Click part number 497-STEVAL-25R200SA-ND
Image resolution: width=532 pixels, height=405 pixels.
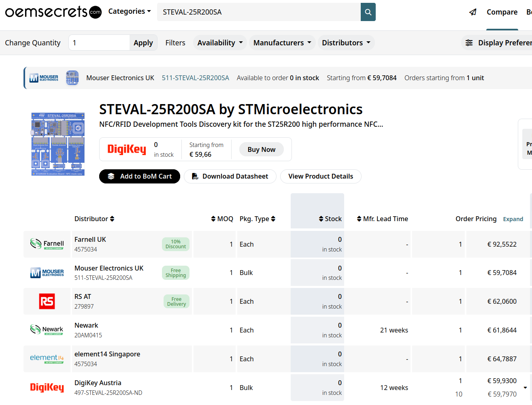click(108, 393)
